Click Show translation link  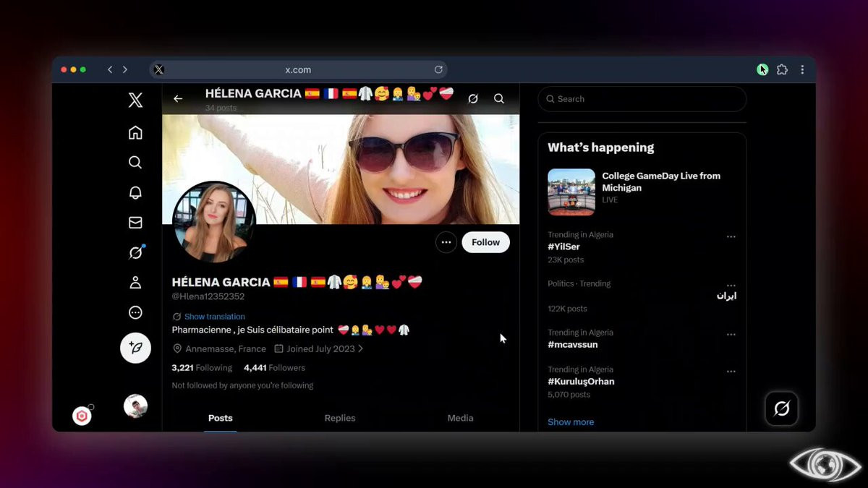click(x=215, y=317)
